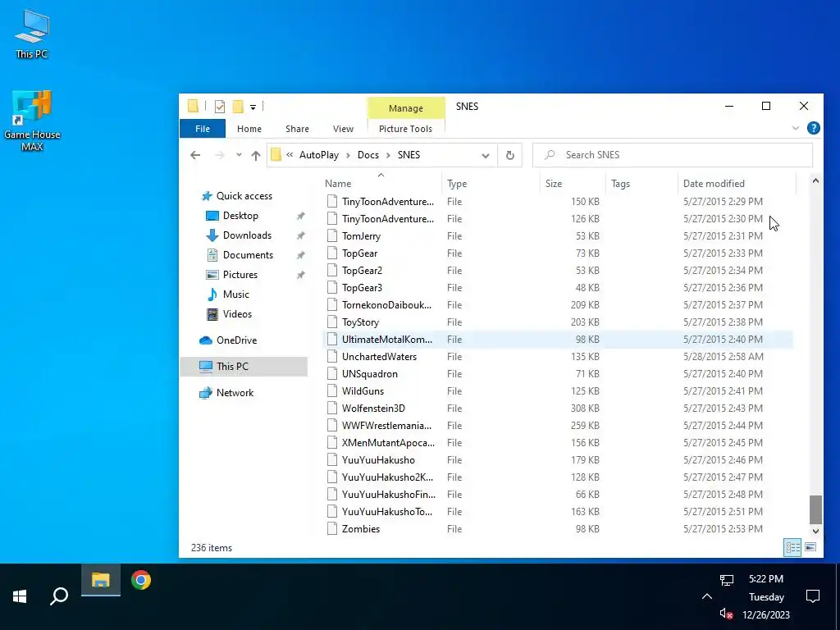
Task: Select OneDrive in navigation pane
Action: click(236, 340)
